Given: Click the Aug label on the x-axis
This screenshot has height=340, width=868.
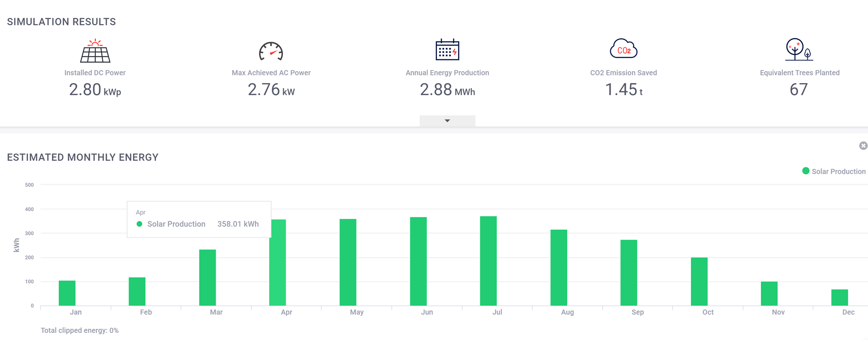Looking at the screenshot, I should point(567,312).
